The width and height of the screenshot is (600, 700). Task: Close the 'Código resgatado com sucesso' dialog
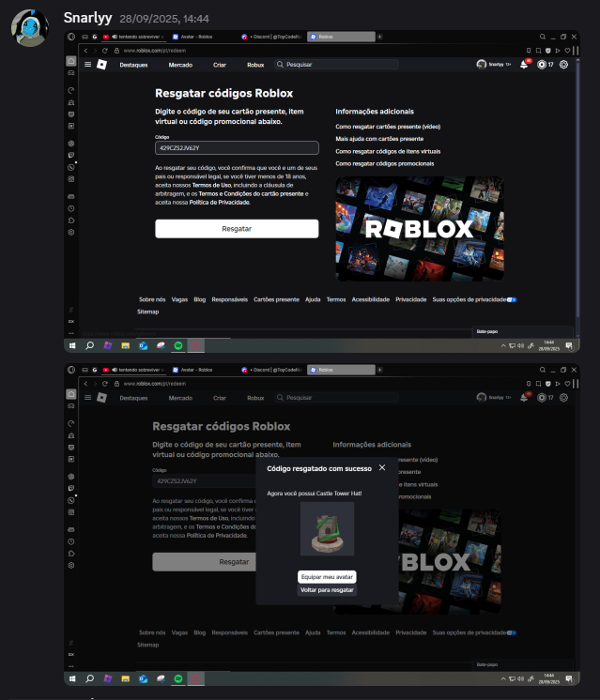tap(382, 467)
